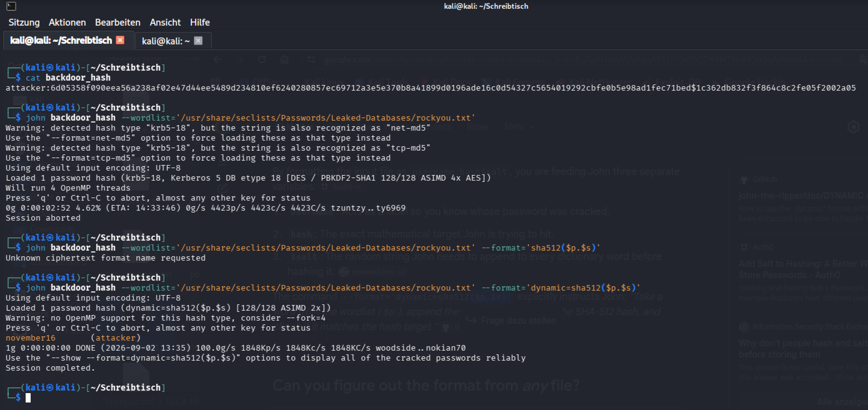Click the cracked password november16
Viewport: 868px width, 410px height.
click(30, 338)
